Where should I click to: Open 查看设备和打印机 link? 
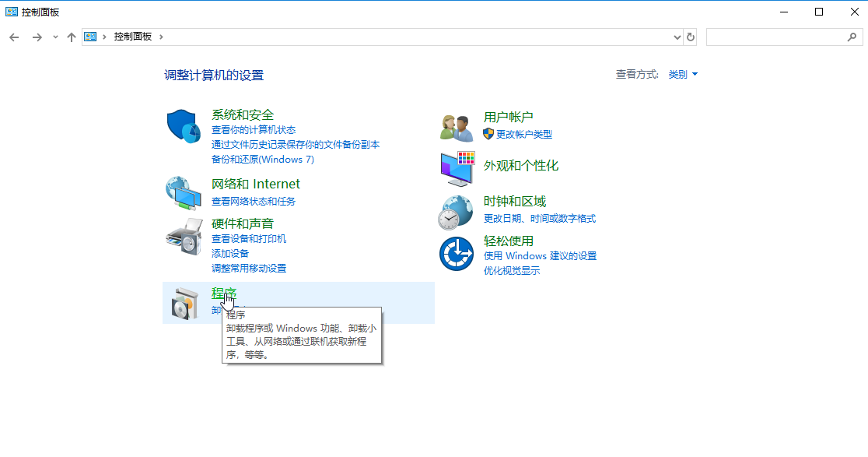(x=249, y=239)
